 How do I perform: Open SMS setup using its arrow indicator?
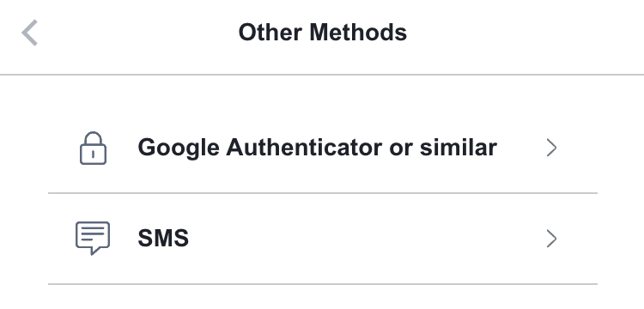551,239
